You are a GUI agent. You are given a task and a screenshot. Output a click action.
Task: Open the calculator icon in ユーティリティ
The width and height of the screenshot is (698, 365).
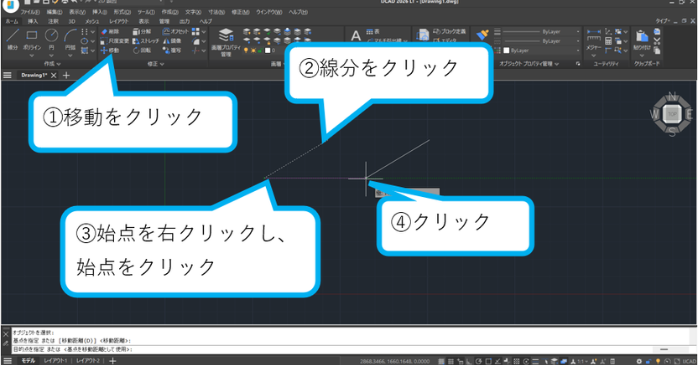pyautogui.click(x=608, y=41)
